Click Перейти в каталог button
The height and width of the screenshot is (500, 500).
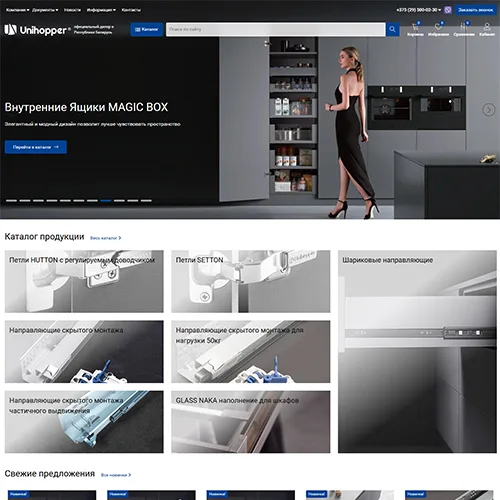(x=36, y=147)
